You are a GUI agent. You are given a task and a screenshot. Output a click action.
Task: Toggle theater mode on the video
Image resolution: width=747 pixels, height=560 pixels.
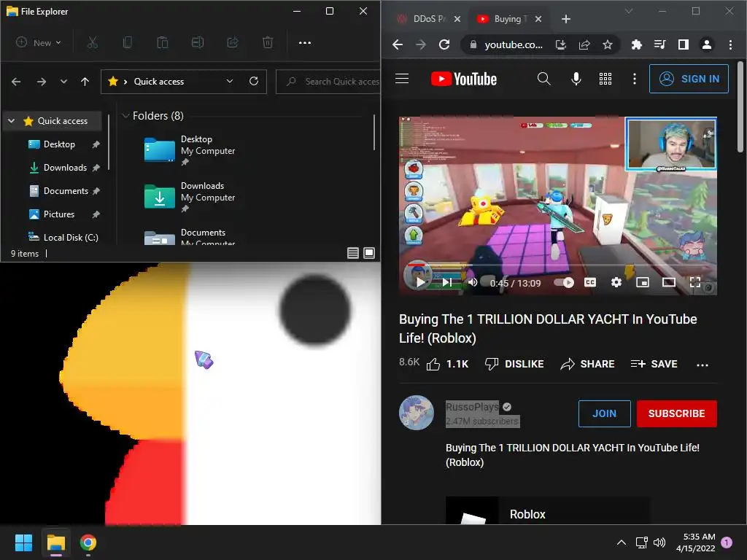669,282
